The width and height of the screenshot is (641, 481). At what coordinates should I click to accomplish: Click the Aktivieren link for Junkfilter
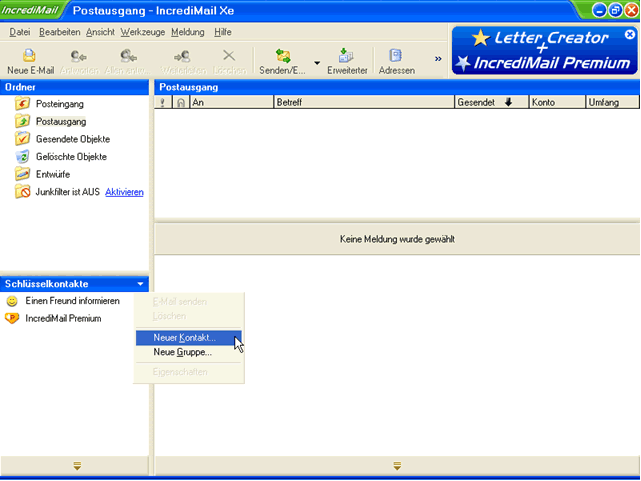tap(124, 192)
